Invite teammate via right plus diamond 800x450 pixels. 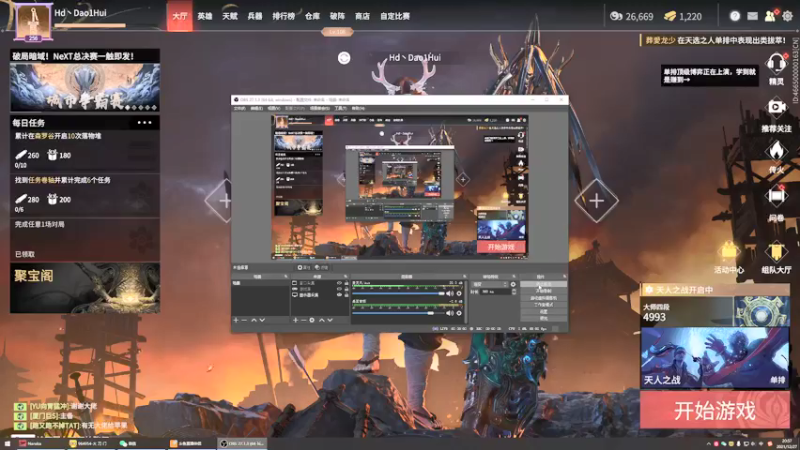point(596,201)
